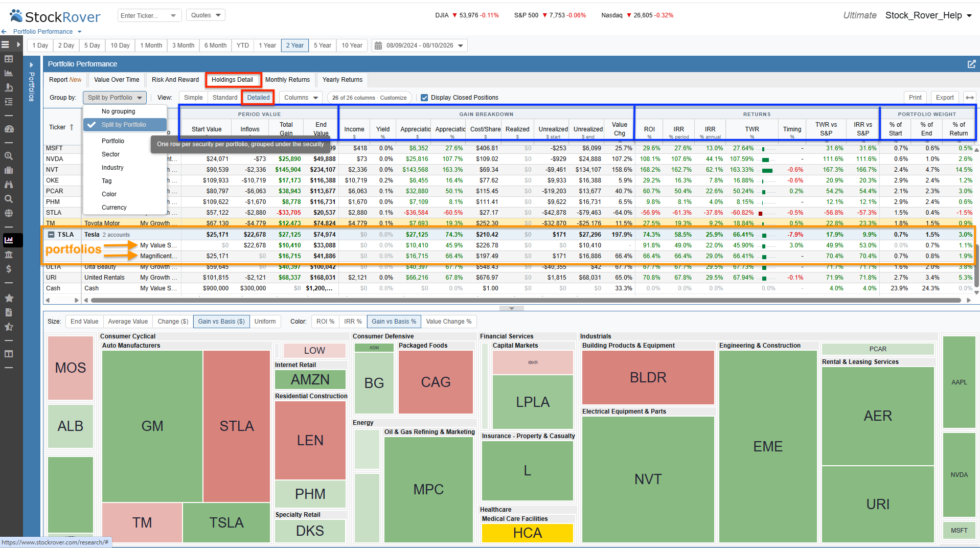The image size is (980, 548).
Task: Set treemap size to End Value
Action: click(x=84, y=322)
